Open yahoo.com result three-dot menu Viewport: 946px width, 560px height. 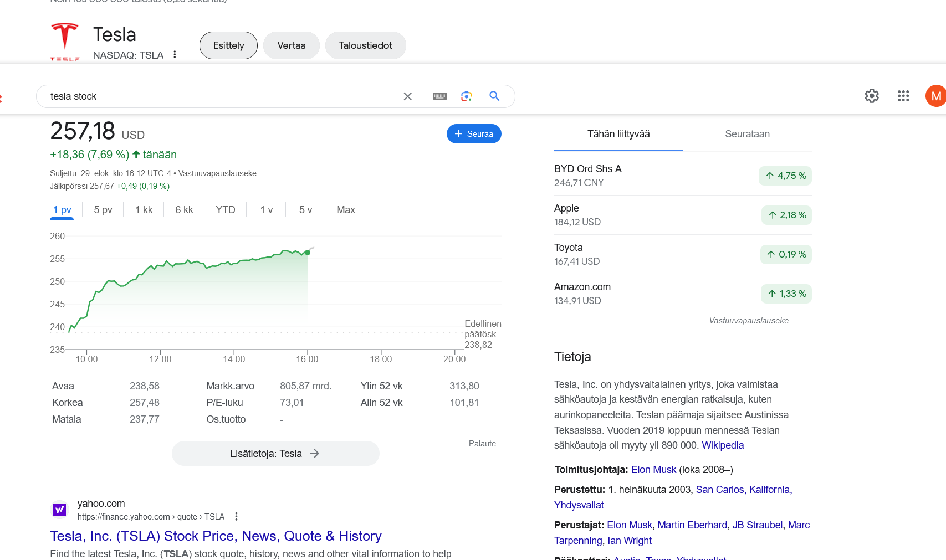tap(236, 516)
